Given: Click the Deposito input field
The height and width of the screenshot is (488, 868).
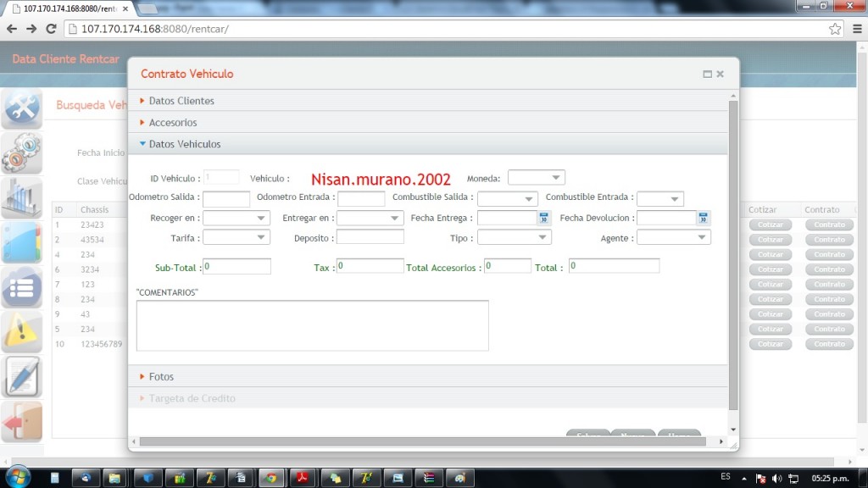Looking at the screenshot, I should pos(370,237).
